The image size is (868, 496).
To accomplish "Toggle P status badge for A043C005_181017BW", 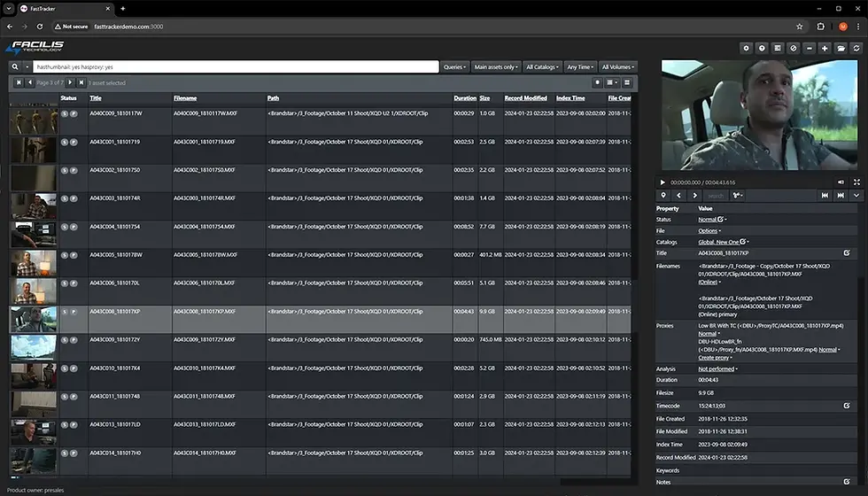I will (x=74, y=255).
